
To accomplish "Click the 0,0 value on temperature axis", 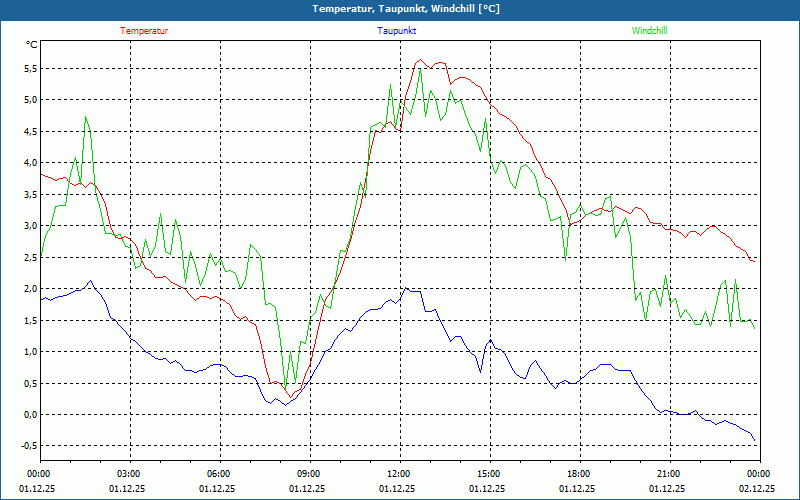I will [x=28, y=415].
